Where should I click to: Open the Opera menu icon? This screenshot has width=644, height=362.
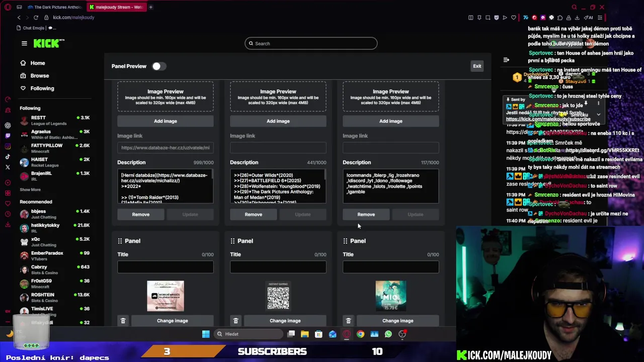coord(8,7)
